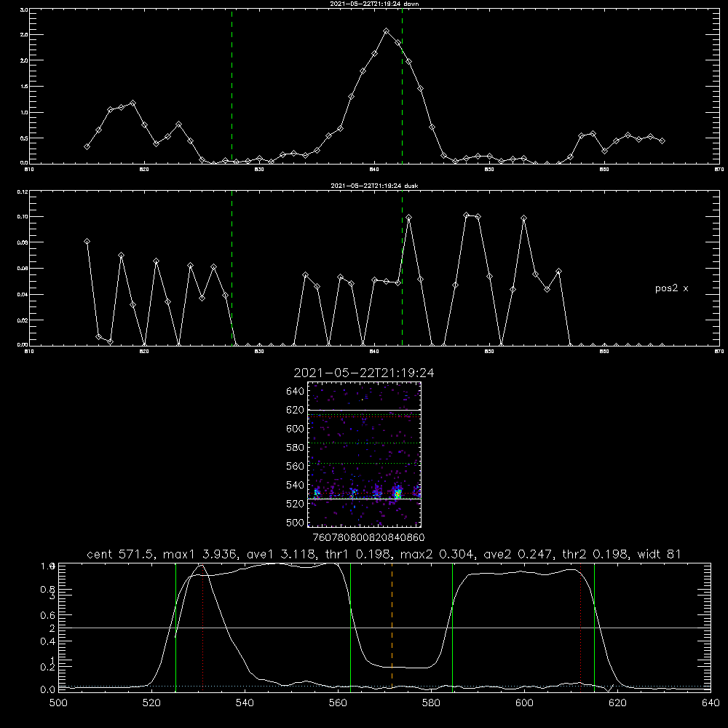Click the 'widt 81' statistic
This screenshot has width=728, height=728.
point(660,554)
